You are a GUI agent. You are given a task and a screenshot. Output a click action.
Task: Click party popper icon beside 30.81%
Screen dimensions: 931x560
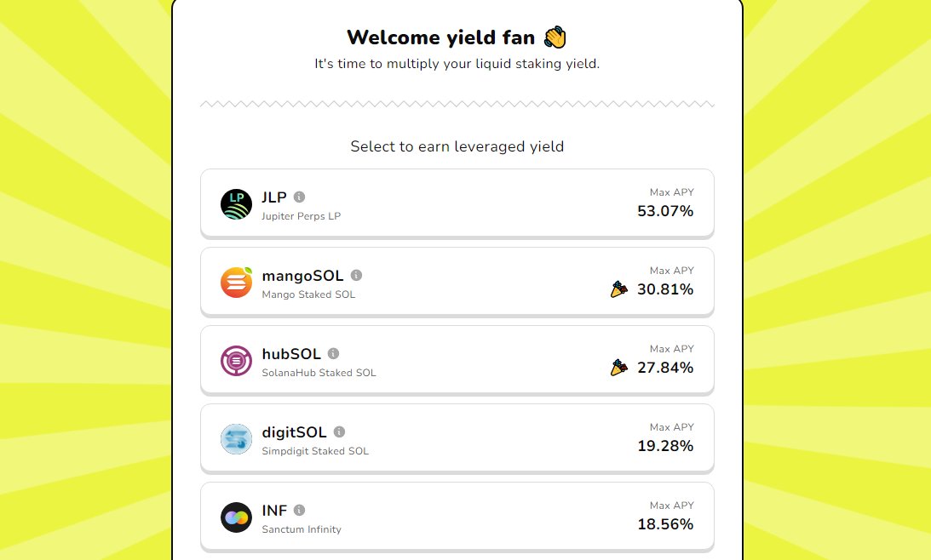pos(618,289)
